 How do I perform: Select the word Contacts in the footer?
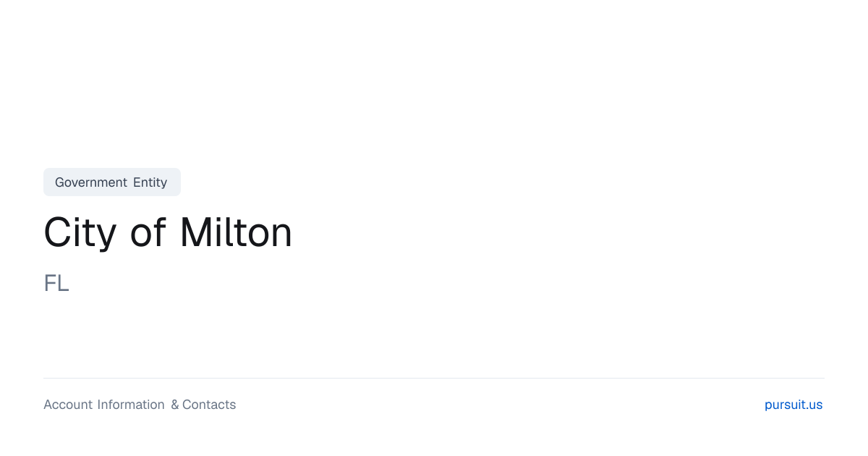tap(209, 405)
